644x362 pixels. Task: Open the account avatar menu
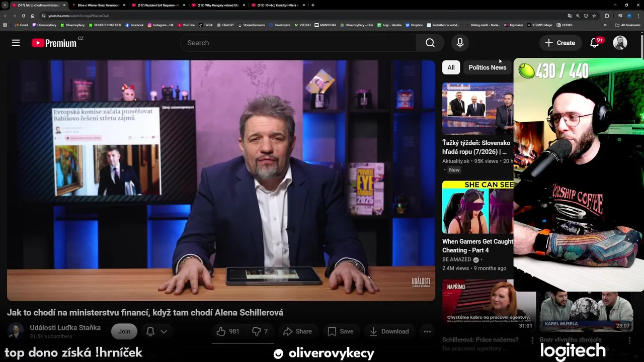[620, 43]
